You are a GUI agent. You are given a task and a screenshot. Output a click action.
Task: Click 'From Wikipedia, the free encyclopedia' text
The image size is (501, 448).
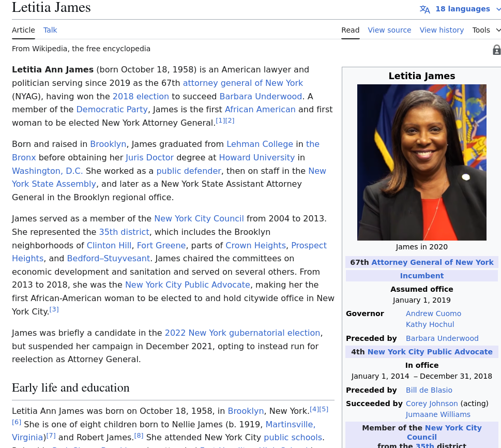click(x=81, y=49)
